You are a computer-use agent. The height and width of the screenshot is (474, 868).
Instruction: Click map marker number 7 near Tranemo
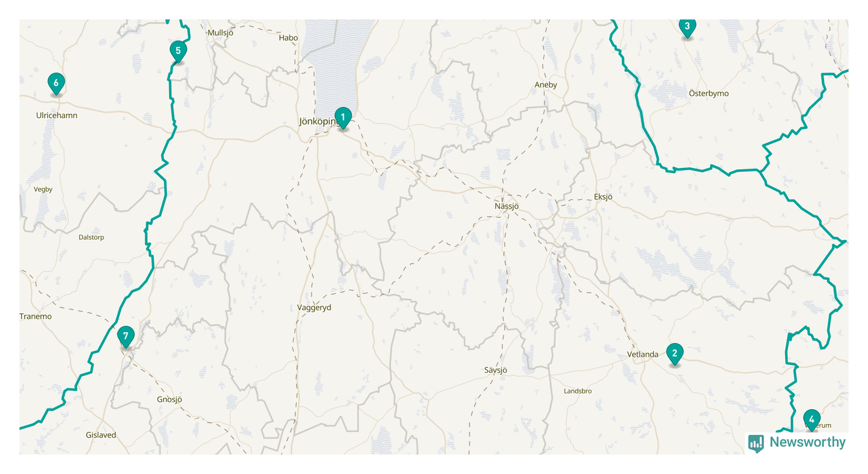coord(126,338)
